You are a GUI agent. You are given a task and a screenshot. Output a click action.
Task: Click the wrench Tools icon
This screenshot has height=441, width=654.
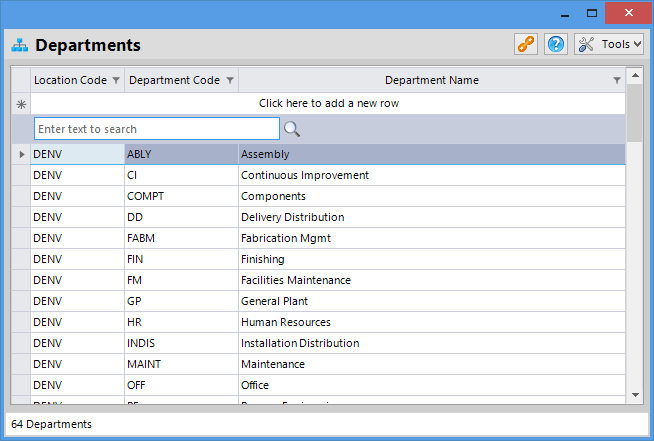(587, 44)
